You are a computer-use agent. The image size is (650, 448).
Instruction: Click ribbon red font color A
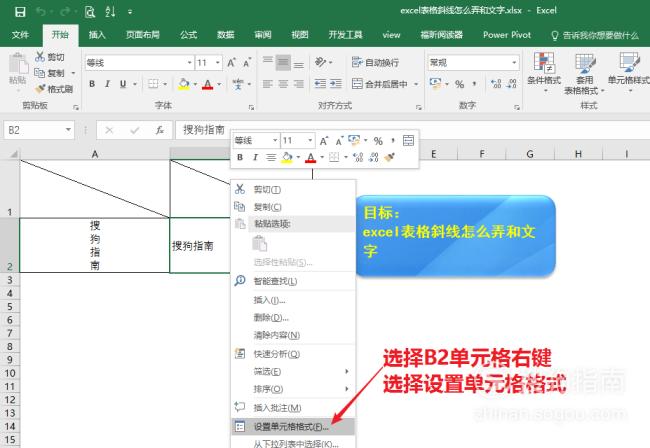point(208,85)
